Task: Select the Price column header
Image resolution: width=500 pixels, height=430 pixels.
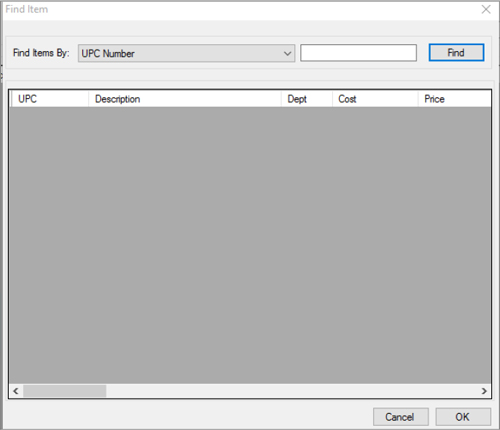Action: point(454,99)
